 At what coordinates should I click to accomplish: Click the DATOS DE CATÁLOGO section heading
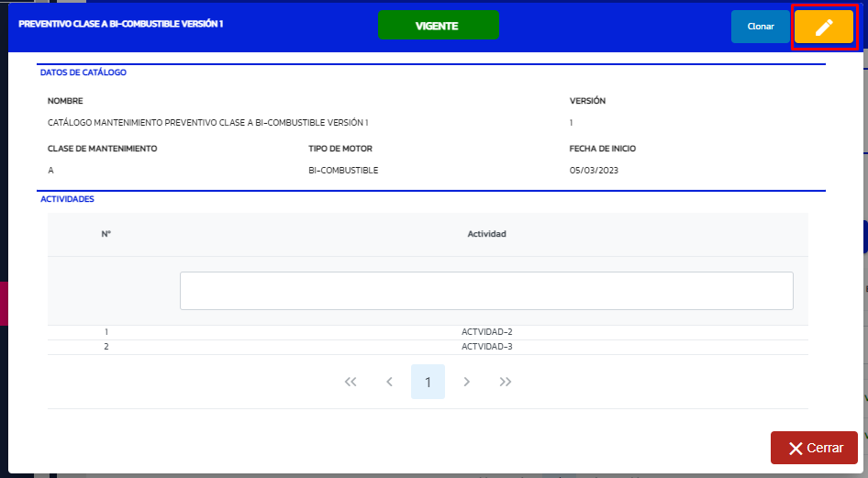[x=83, y=72]
